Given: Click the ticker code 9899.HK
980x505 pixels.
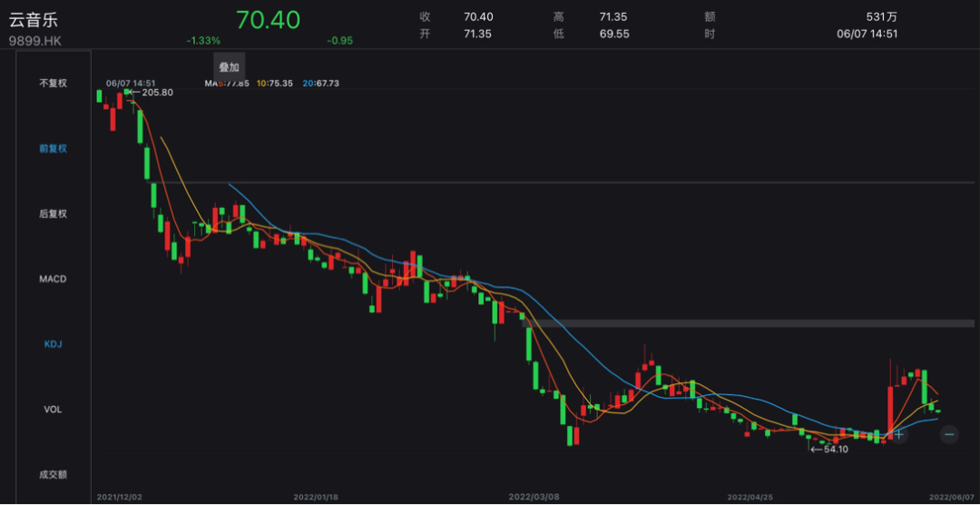Looking at the screenshot, I should (35, 42).
